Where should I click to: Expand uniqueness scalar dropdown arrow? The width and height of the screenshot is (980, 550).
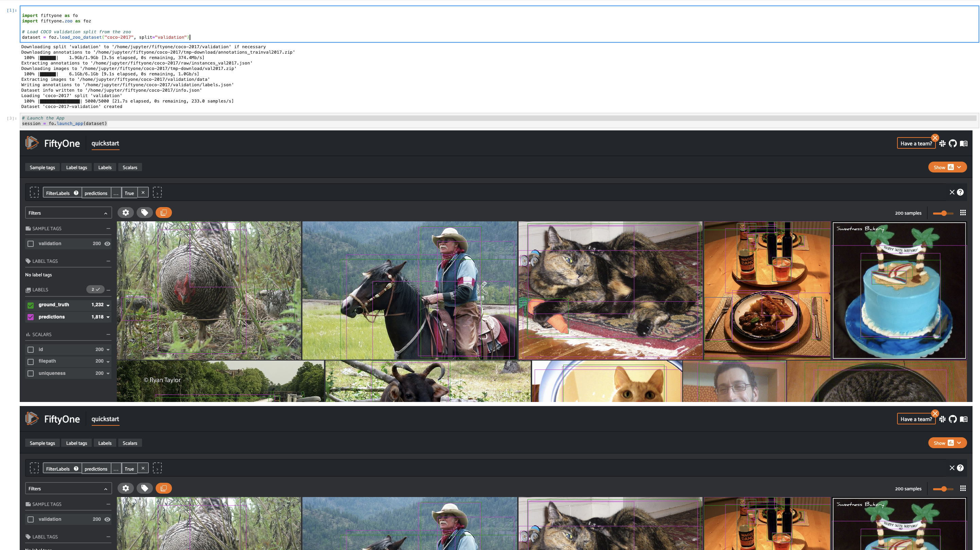click(x=108, y=374)
